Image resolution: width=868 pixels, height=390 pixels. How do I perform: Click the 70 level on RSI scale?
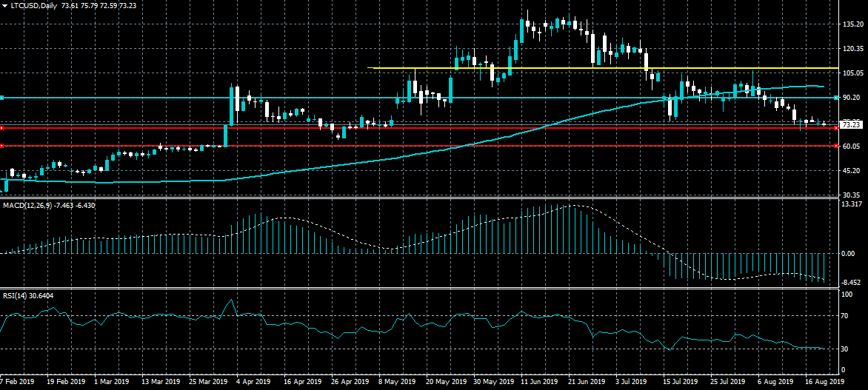tap(845, 316)
